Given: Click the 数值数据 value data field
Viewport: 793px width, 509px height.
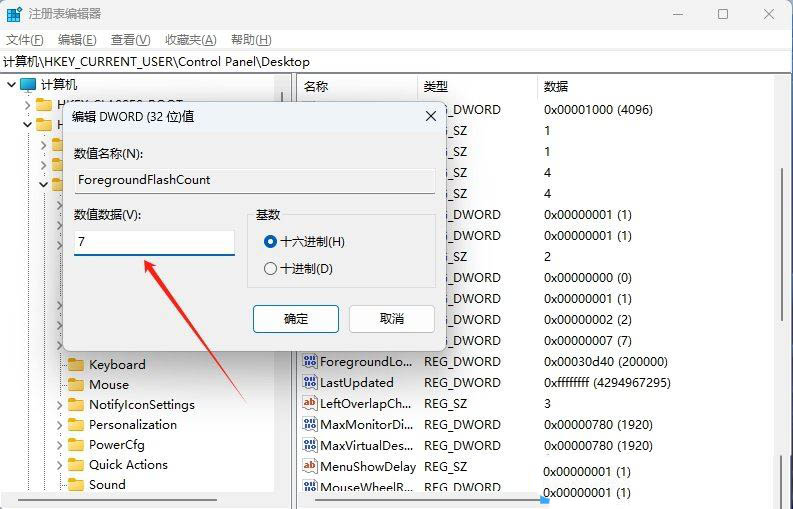Looking at the screenshot, I should (154, 242).
